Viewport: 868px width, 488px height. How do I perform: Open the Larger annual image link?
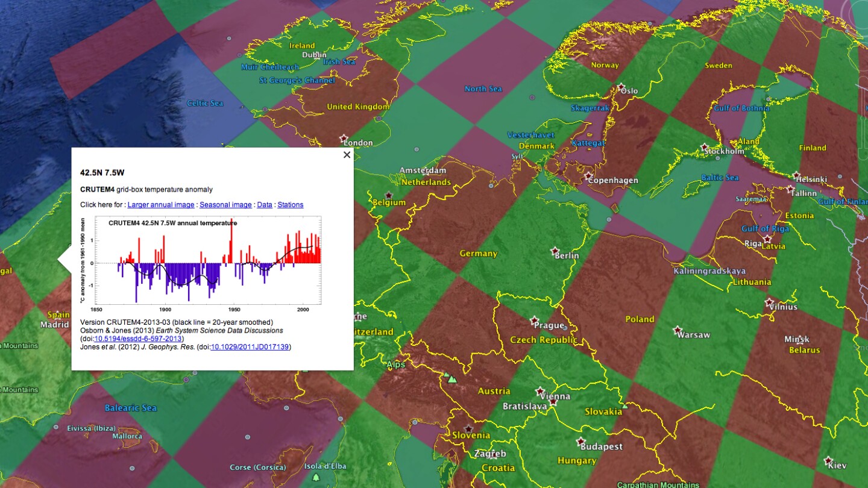pyautogui.click(x=161, y=205)
